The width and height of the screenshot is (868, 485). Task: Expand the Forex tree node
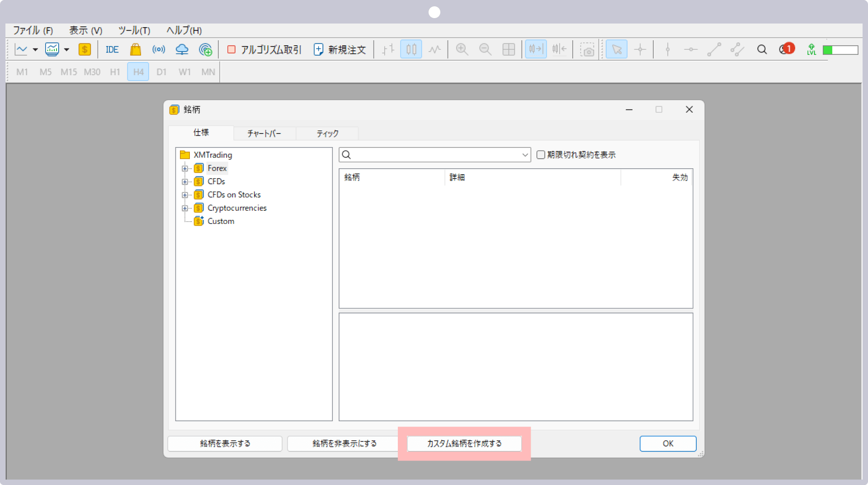tap(185, 168)
